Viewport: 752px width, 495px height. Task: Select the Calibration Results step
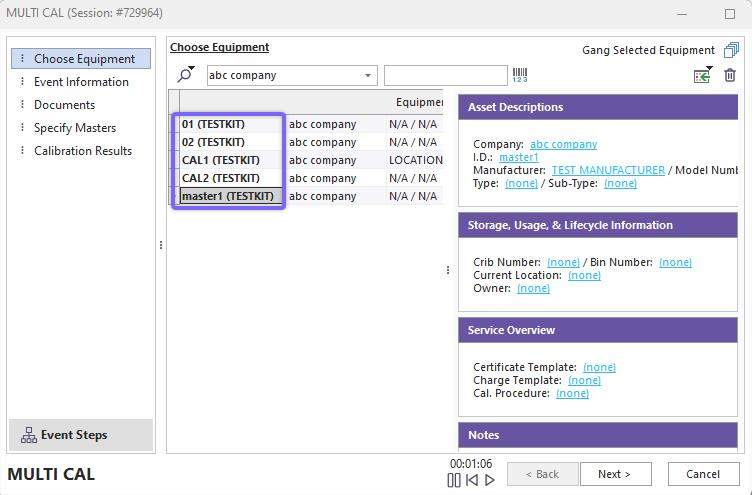pyautogui.click(x=83, y=151)
